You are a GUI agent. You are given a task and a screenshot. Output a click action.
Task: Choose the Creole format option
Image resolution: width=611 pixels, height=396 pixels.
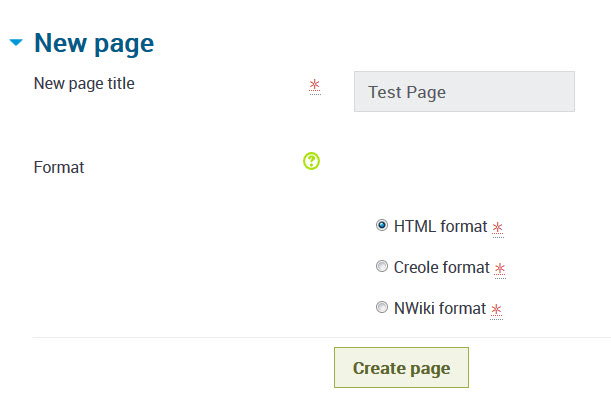tap(381, 266)
